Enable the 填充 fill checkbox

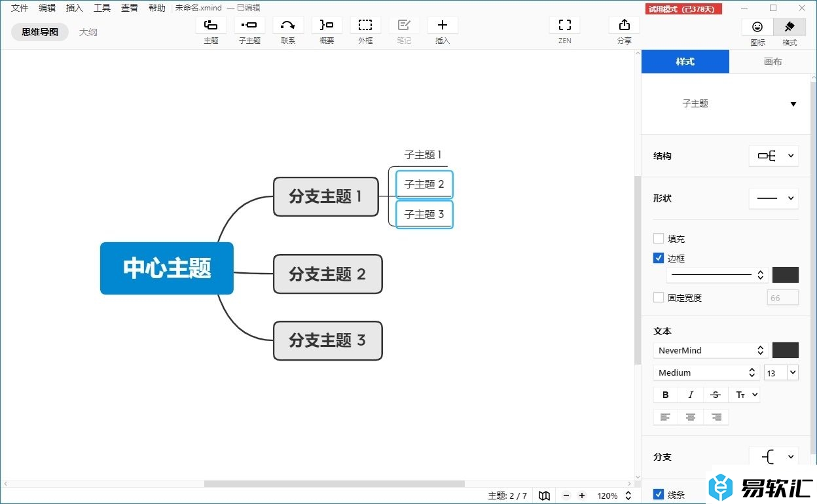click(659, 239)
